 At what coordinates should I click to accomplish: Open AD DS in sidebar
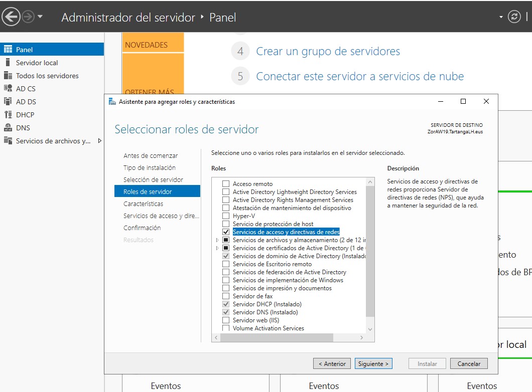click(x=26, y=102)
